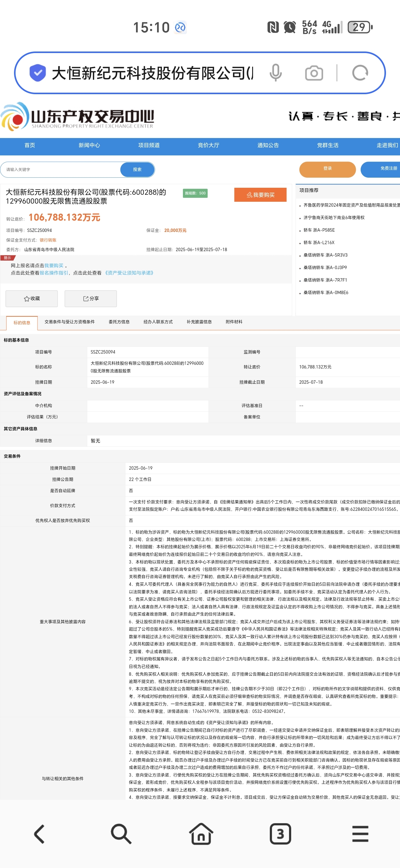
Task: Go to browser home icon
Action: pyautogui.click(x=201, y=834)
